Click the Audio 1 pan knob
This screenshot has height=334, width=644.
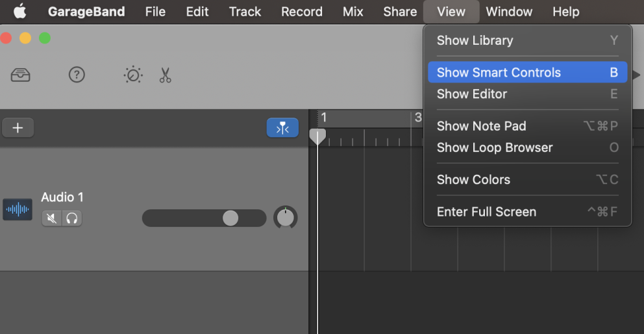tap(286, 218)
